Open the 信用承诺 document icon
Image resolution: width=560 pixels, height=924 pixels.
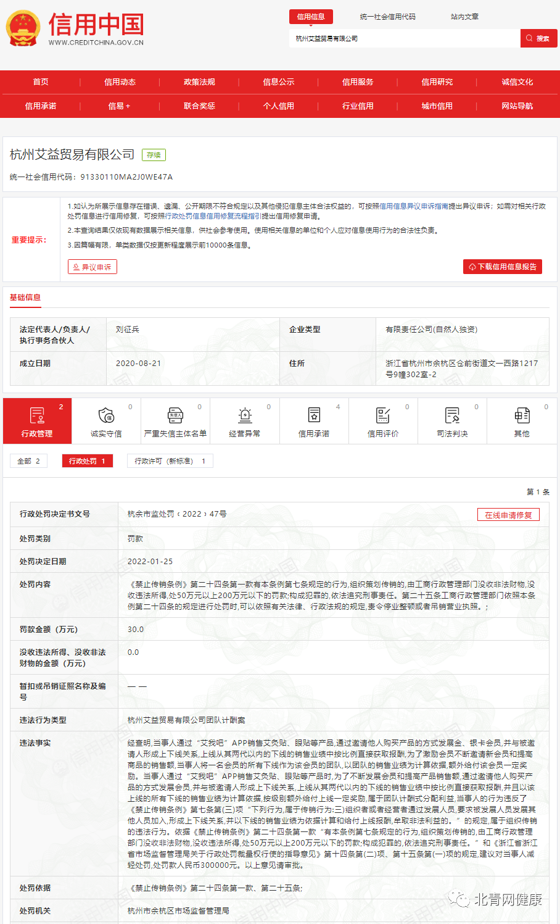pos(314,415)
